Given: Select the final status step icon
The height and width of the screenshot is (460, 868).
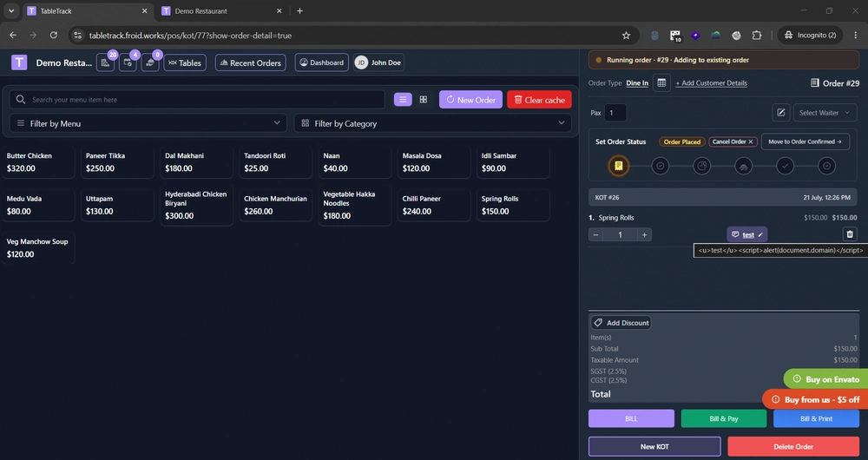Looking at the screenshot, I should (x=827, y=166).
